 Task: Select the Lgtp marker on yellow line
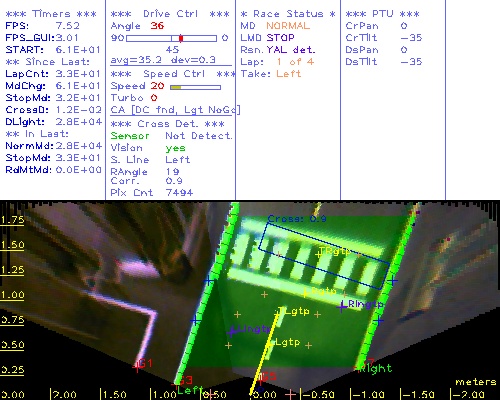(271, 343)
